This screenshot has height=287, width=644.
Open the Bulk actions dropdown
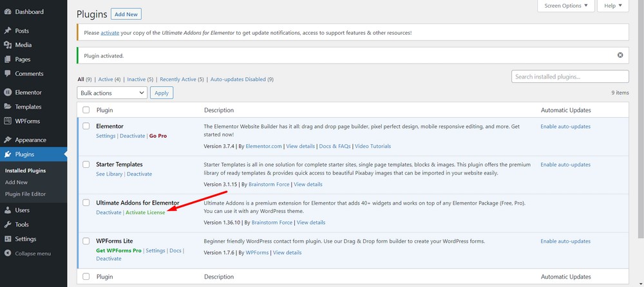coord(112,93)
